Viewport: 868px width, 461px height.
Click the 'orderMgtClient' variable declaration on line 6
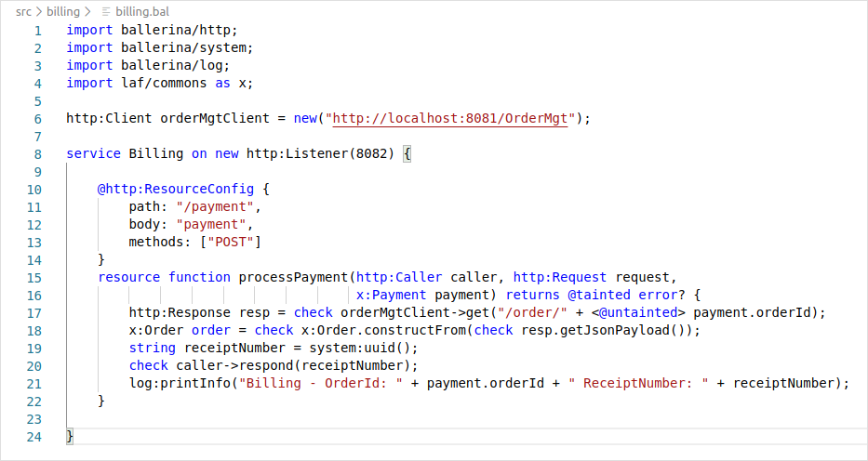coord(215,118)
